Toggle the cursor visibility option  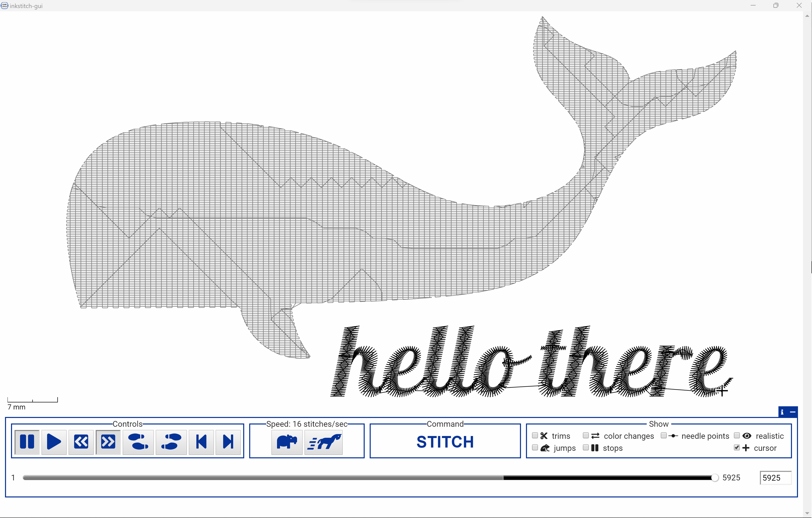point(735,448)
